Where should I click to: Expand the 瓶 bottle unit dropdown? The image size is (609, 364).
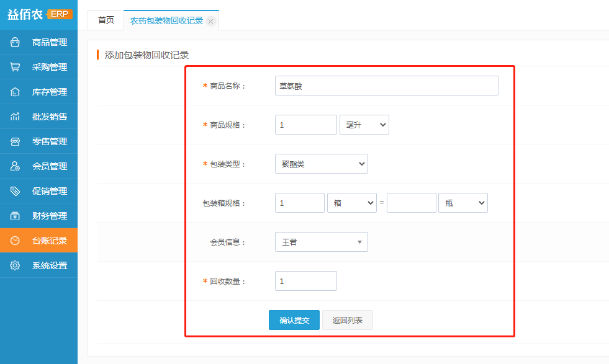[462, 203]
